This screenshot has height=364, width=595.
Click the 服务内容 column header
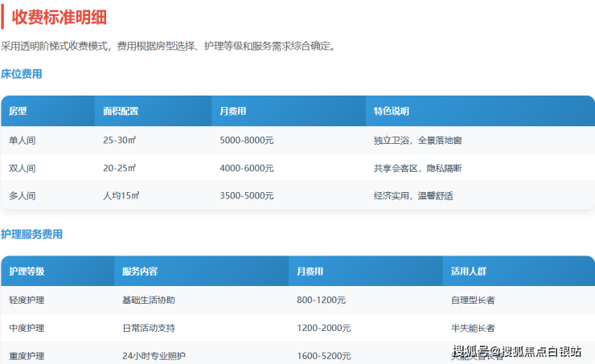click(140, 272)
